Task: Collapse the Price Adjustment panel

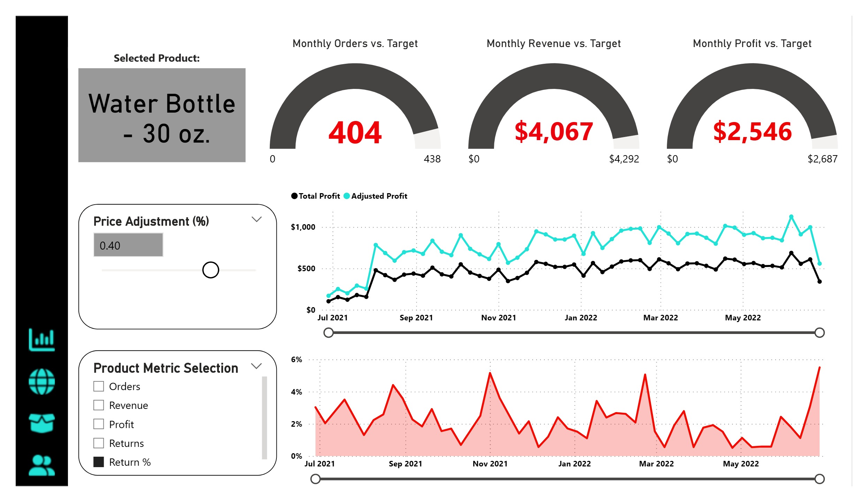Action: tap(257, 219)
